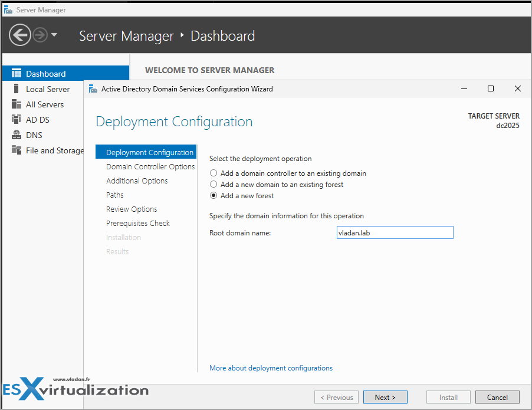Click the DNS role icon

(x=17, y=135)
